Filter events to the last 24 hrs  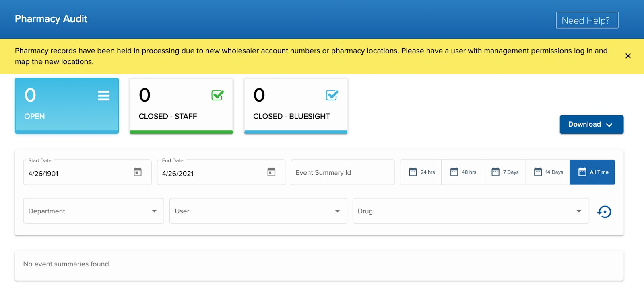421,172
